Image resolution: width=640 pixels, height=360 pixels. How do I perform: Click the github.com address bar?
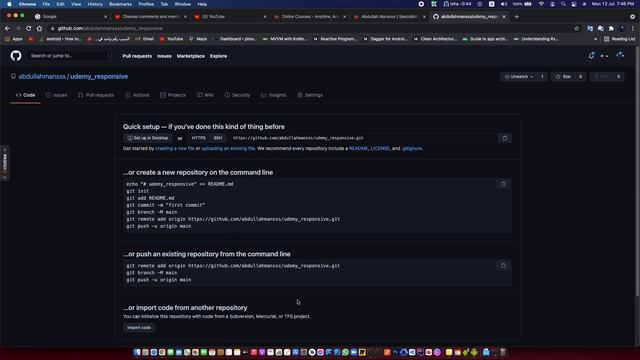coord(310,28)
